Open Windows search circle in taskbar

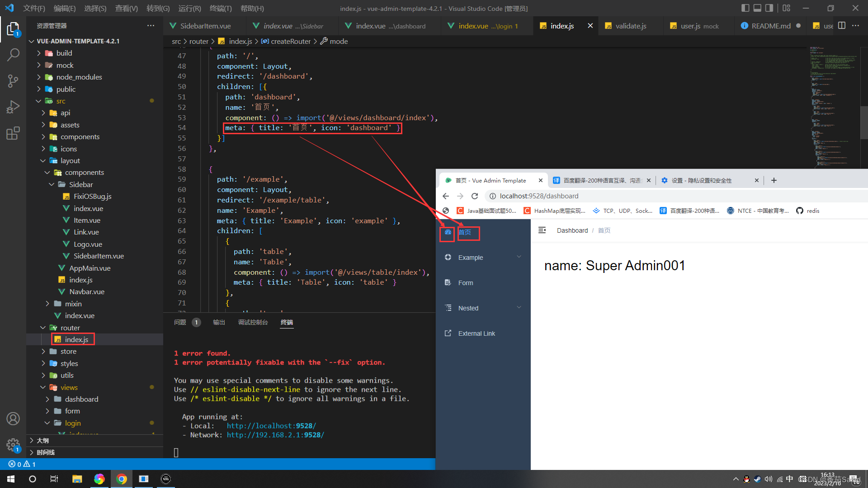(33, 479)
